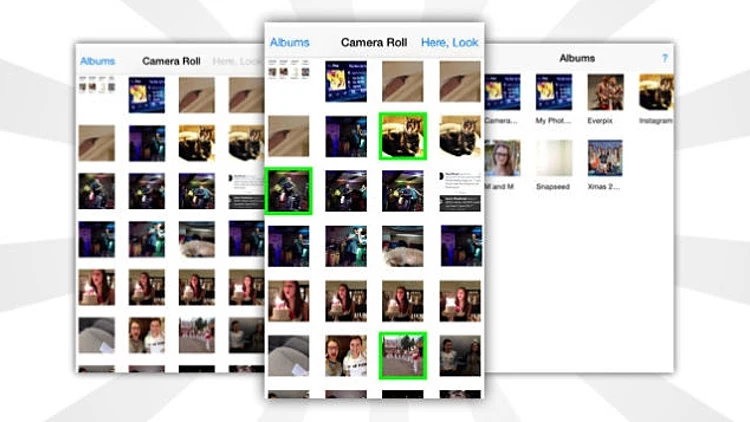The image size is (750, 422).
Task: Open two girls selfie in center screen
Action: [x=346, y=355]
